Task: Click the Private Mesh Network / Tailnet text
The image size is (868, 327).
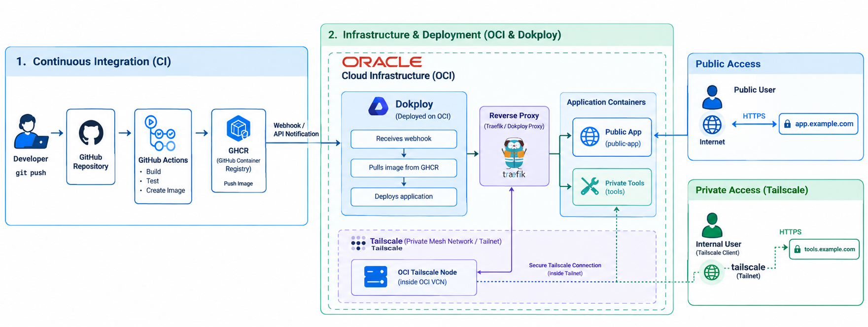Action: coord(452,242)
